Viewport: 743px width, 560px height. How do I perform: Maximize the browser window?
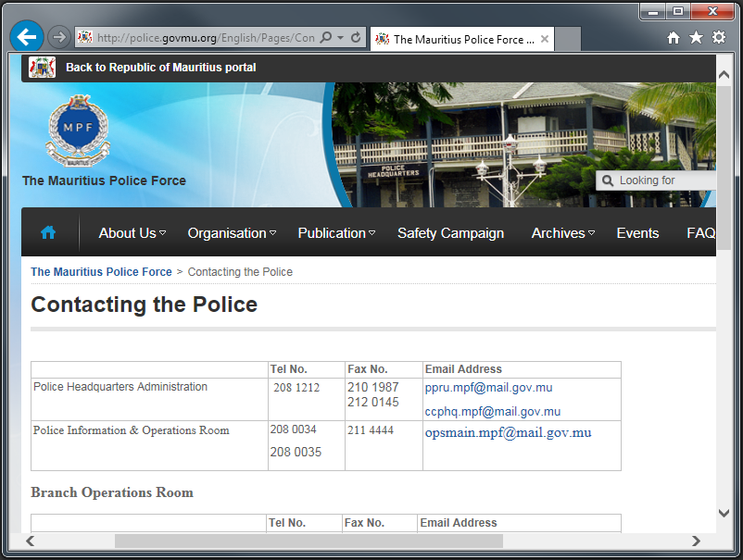[678, 11]
